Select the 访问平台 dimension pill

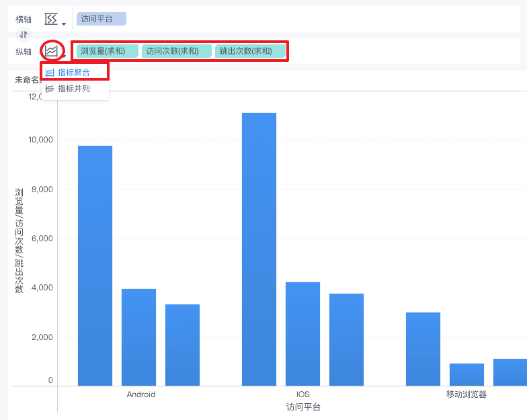coord(102,19)
